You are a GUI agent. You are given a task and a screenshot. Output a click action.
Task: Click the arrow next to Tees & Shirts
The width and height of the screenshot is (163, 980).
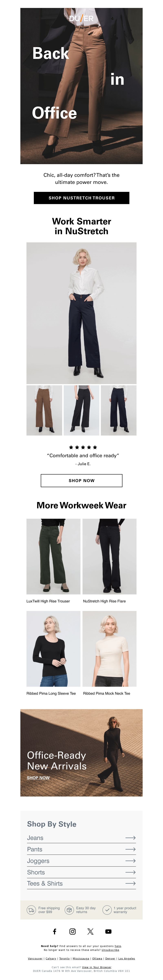pos(130,883)
